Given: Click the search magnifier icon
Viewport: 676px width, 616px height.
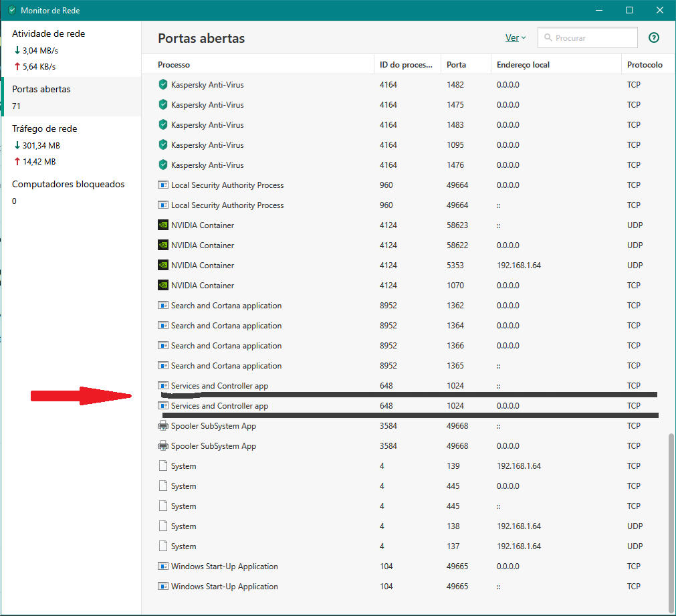Looking at the screenshot, I should (x=548, y=38).
